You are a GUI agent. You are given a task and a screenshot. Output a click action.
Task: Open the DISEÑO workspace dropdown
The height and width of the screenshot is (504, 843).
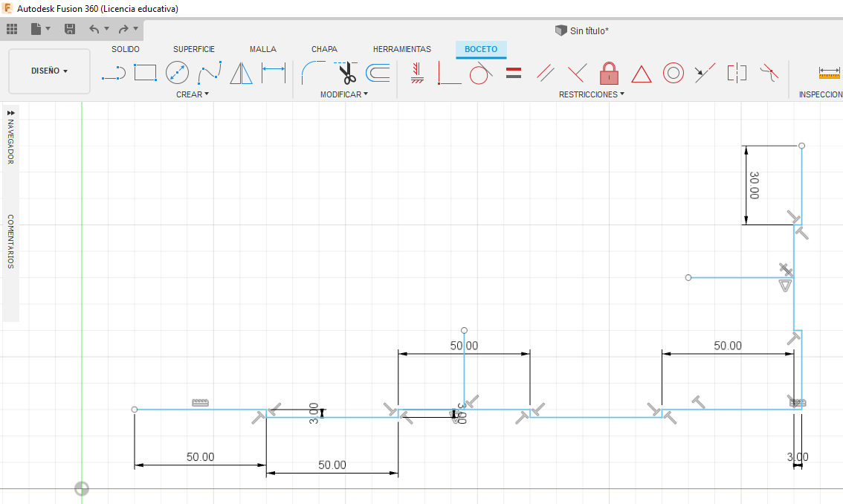click(50, 71)
